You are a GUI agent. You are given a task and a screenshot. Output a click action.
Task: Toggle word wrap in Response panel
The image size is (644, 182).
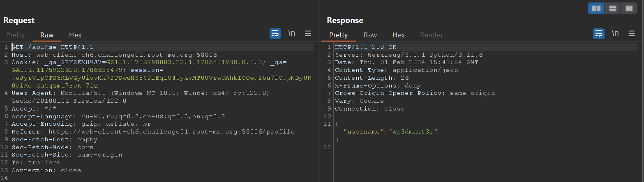(x=598, y=34)
